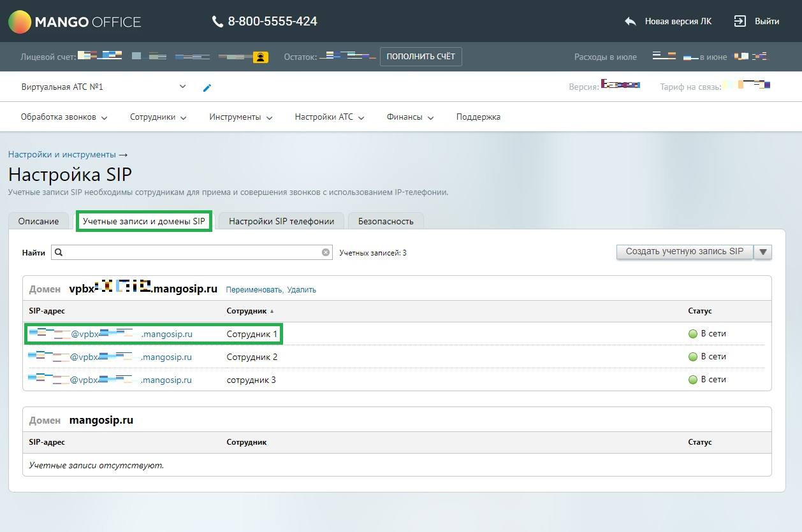Click the В сети status text for сотрудник 3
802x532 pixels.
(x=713, y=380)
